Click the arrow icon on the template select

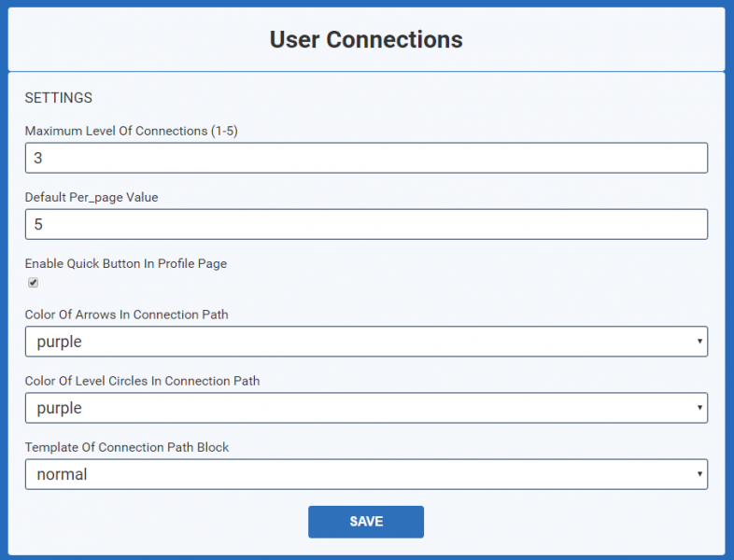coord(699,474)
